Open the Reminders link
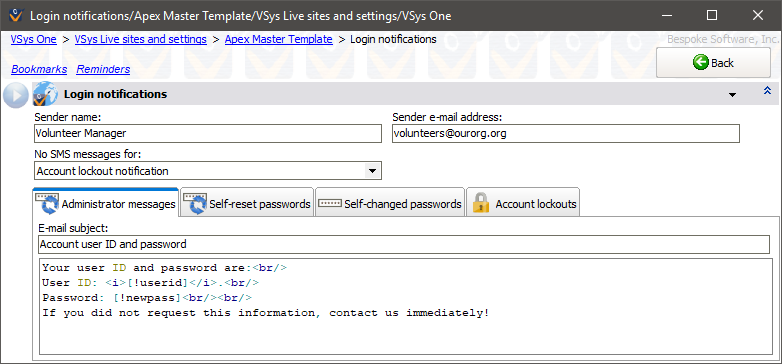782x364 pixels. click(x=103, y=69)
